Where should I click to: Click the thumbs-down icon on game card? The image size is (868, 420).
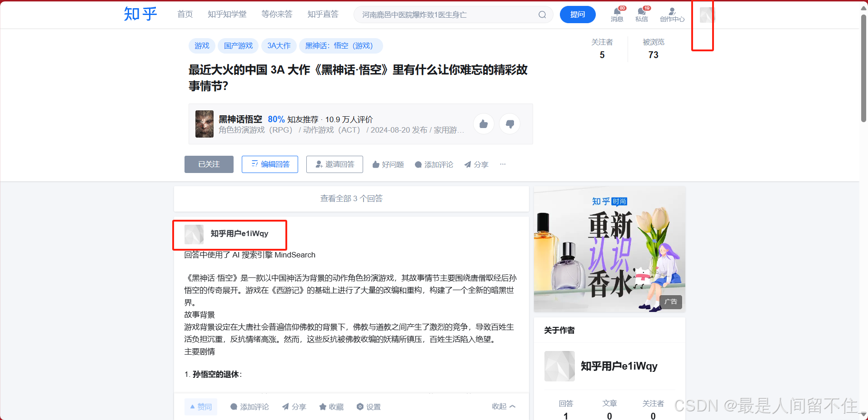pos(510,124)
